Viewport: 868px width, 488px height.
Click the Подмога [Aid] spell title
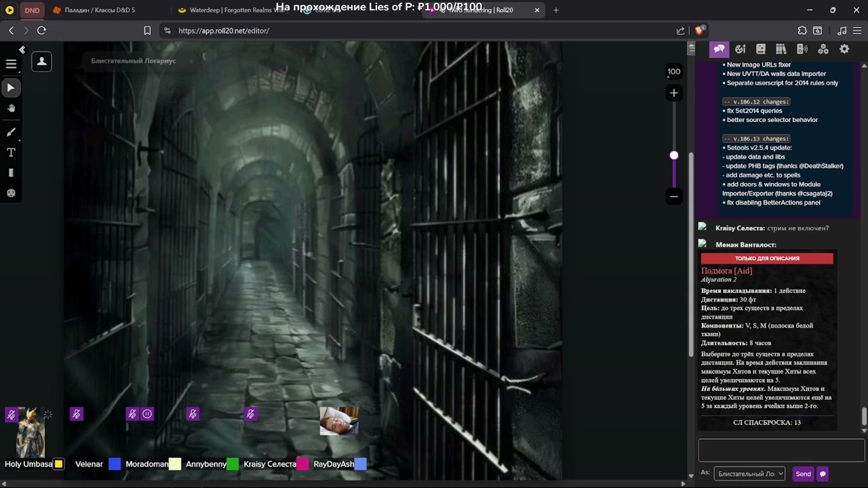[726, 271]
